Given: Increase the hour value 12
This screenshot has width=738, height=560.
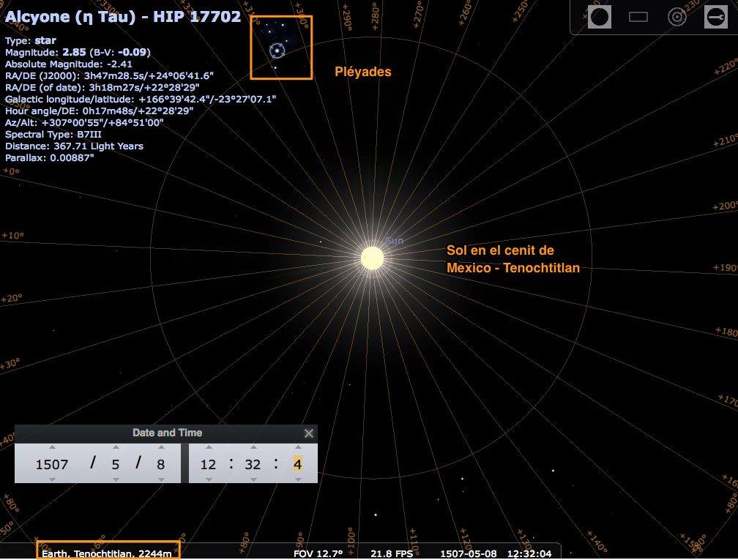Looking at the screenshot, I should (209, 447).
